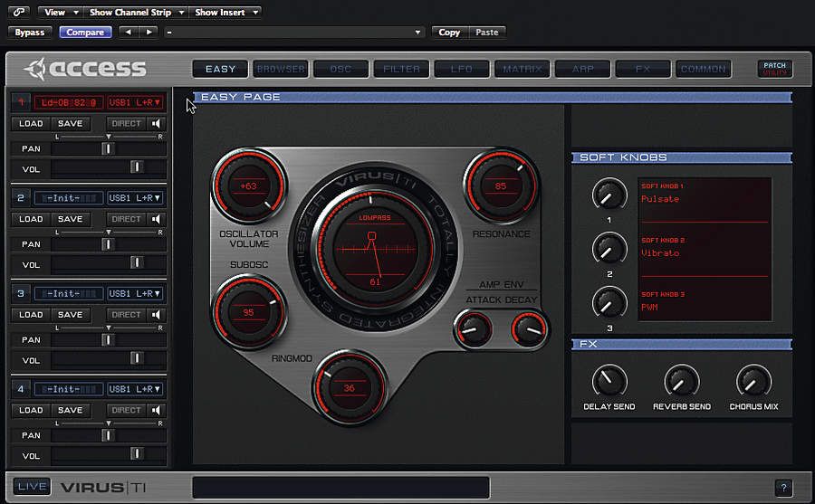This screenshot has width=815, height=504.
Task: Click Soft Knob 2 dial
Action: click(609, 250)
